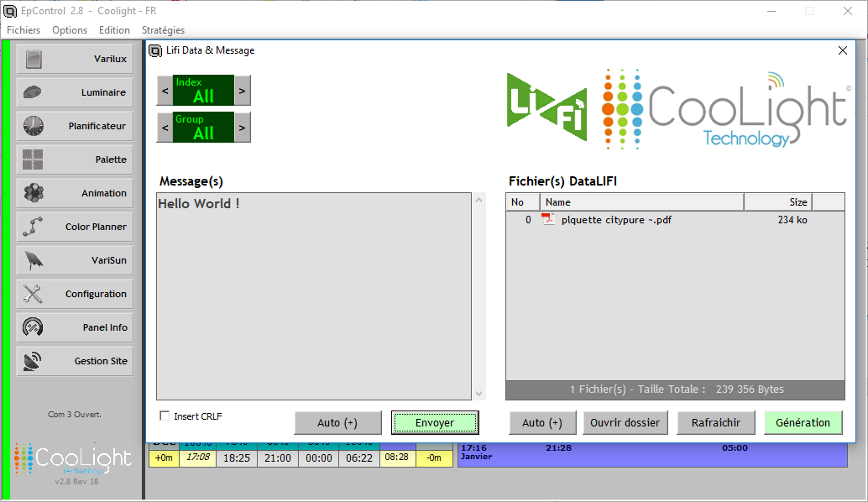Click the 08:28 time cell
The width and height of the screenshot is (868, 502).
[x=397, y=458]
